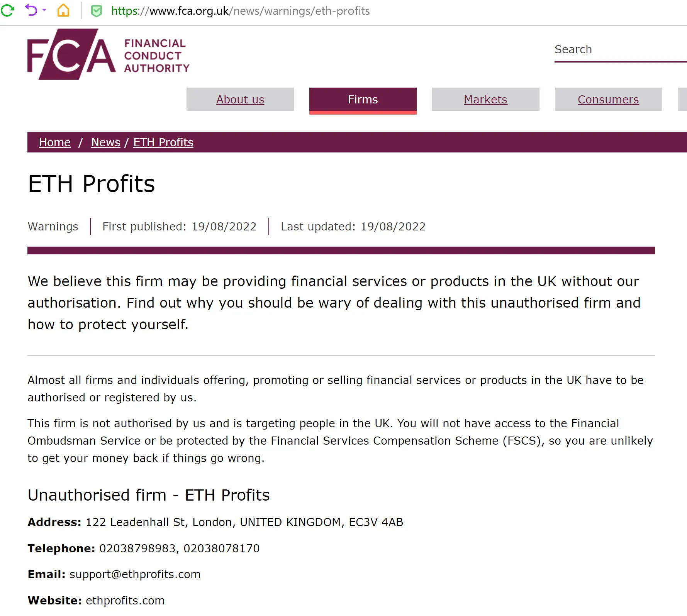Select the Firms navigation tab

pos(363,100)
